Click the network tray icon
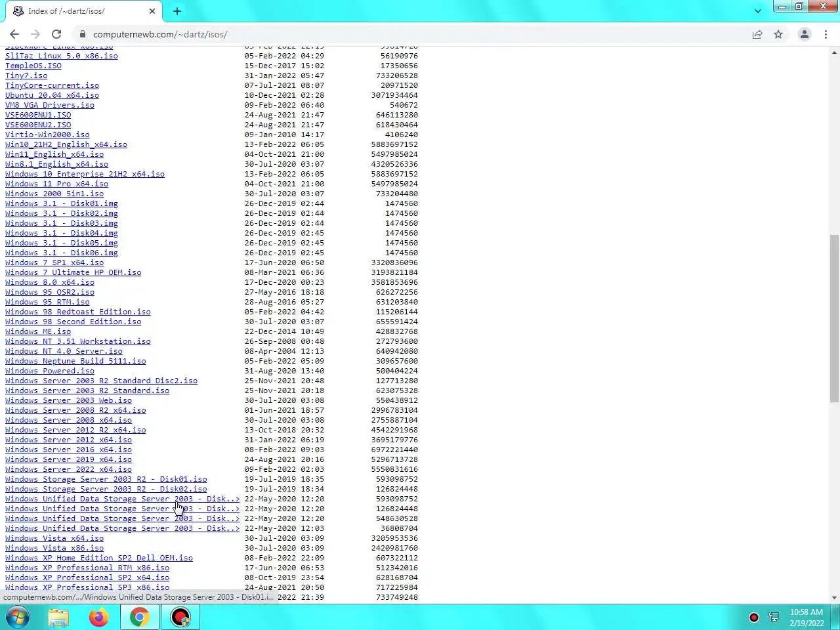Image resolution: width=840 pixels, height=630 pixels. click(x=774, y=618)
